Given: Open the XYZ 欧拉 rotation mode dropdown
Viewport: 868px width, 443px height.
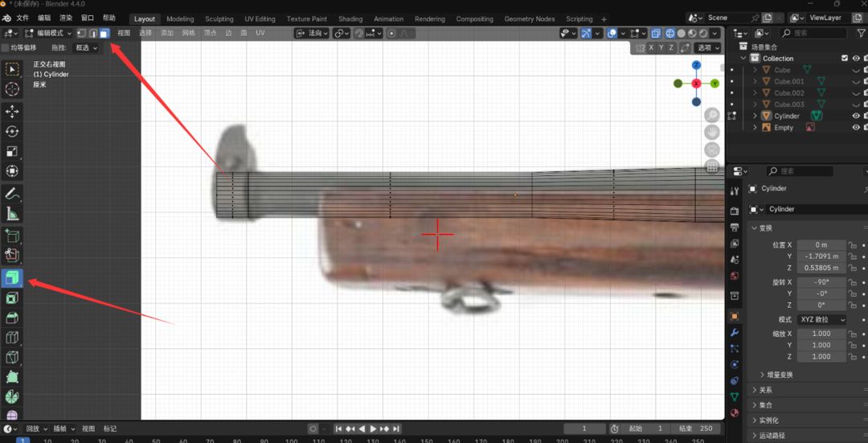Looking at the screenshot, I should tap(822, 319).
